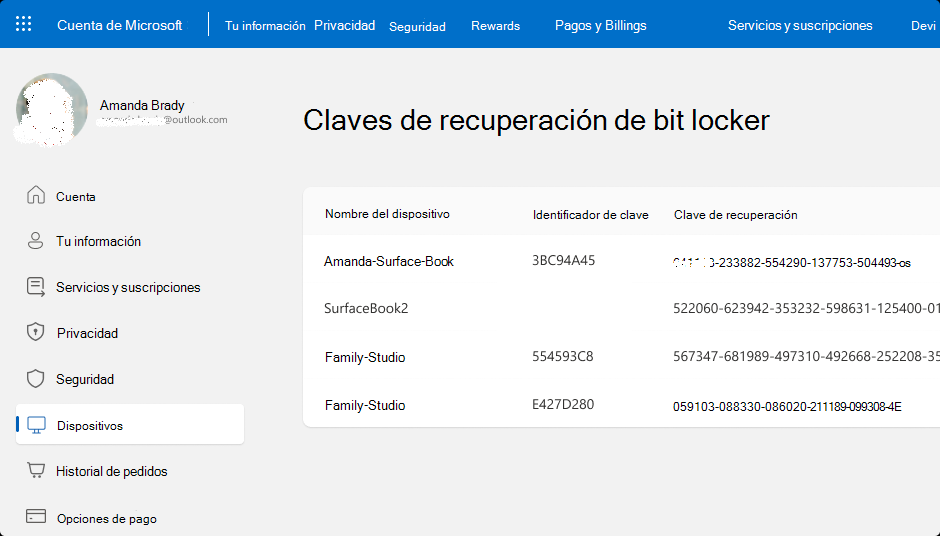The width and height of the screenshot is (940, 536).
Task: Select Dispositivos label in the sidebar
Action: tap(90, 426)
